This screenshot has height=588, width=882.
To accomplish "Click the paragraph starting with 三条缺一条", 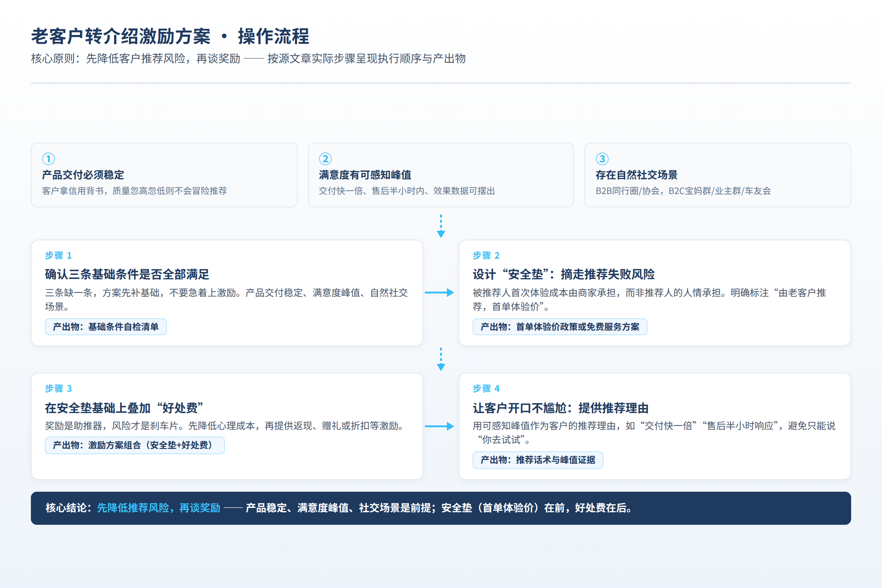I will (x=226, y=300).
